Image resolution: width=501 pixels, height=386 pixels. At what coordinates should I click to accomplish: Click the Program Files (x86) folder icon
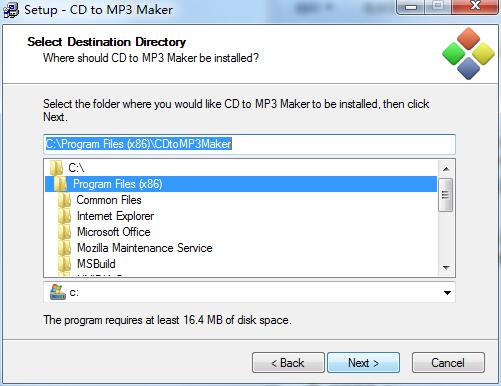pyautogui.click(x=61, y=184)
